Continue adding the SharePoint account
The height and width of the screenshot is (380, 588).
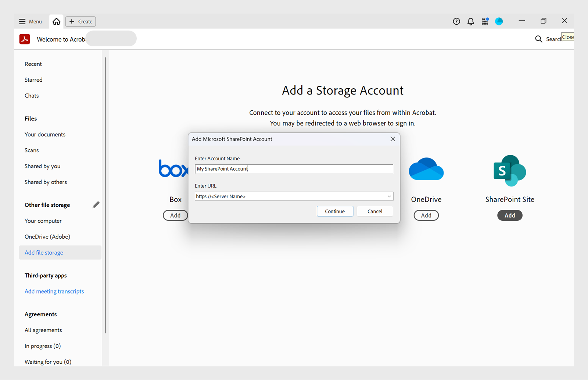pyautogui.click(x=334, y=211)
